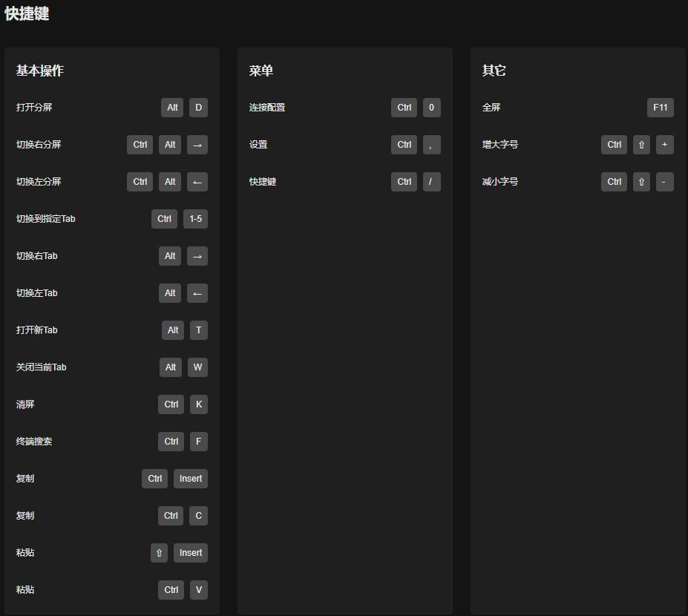The width and height of the screenshot is (688, 616).
Task: Click the 1-5 key cap
Action: (x=195, y=219)
